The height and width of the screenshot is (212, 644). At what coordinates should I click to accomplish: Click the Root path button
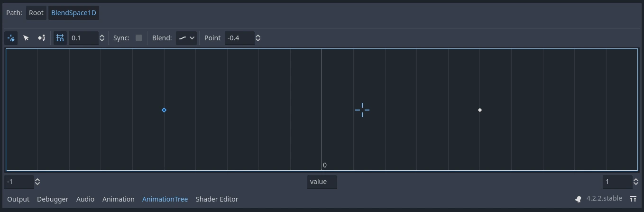[x=36, y=13]
